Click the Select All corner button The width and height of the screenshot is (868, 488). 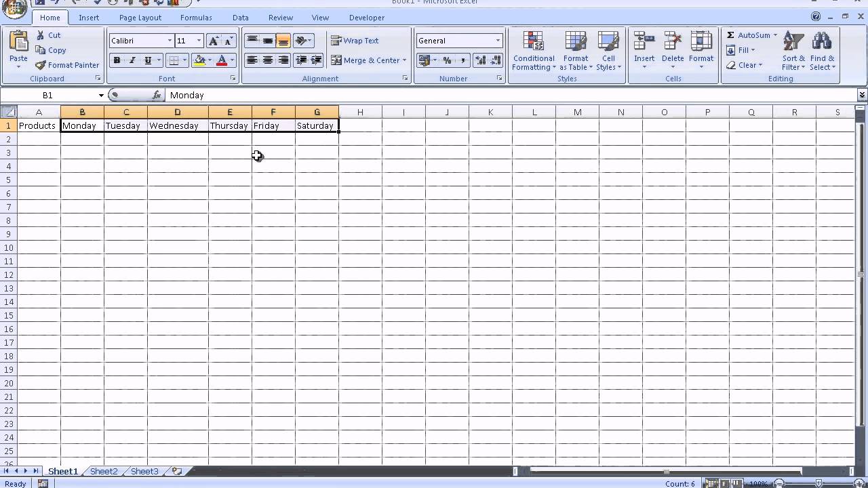tap(9, 112)
